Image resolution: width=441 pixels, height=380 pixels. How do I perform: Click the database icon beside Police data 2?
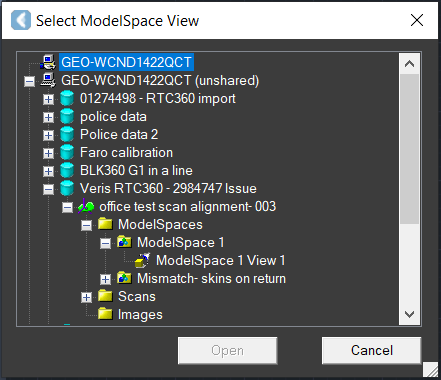click(67, 134)
